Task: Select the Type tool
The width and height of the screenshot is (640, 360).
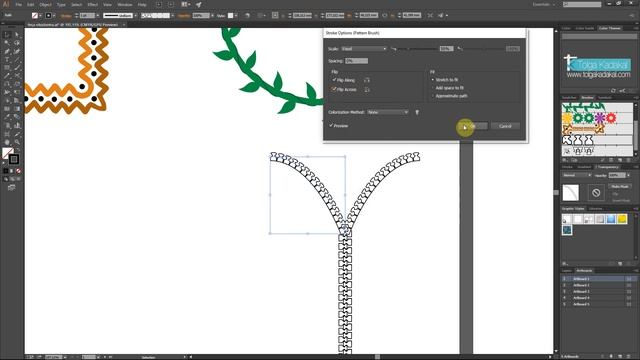Action: [x=7, y=60]
